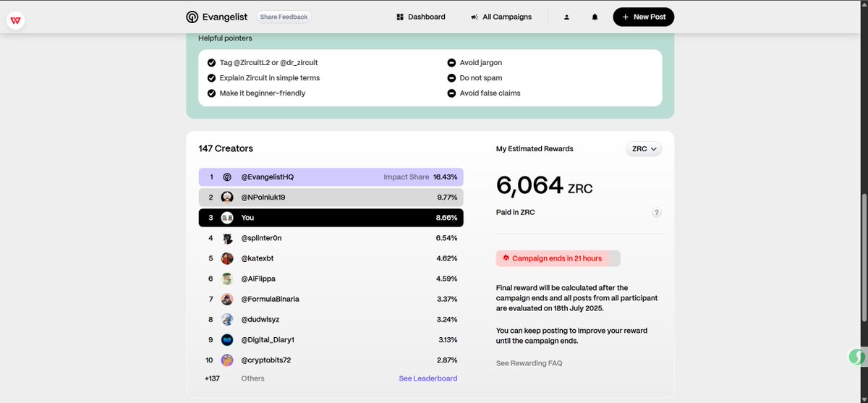The image size is (868, 403).
Task: Click the +137 Others row
Action: (331, 378)
